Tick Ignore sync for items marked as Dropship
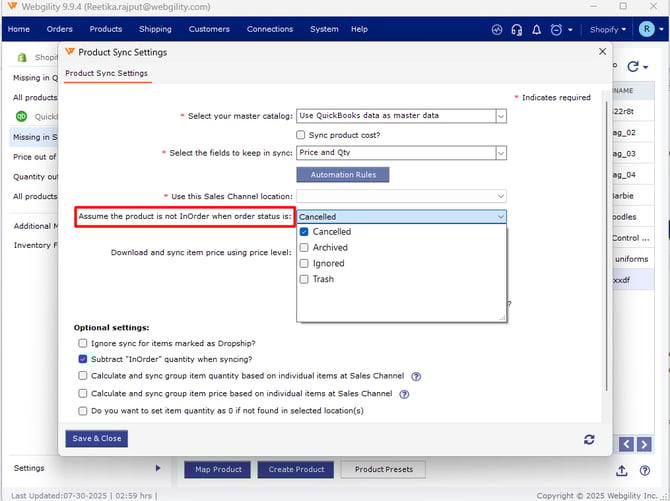 click(83, 343)
